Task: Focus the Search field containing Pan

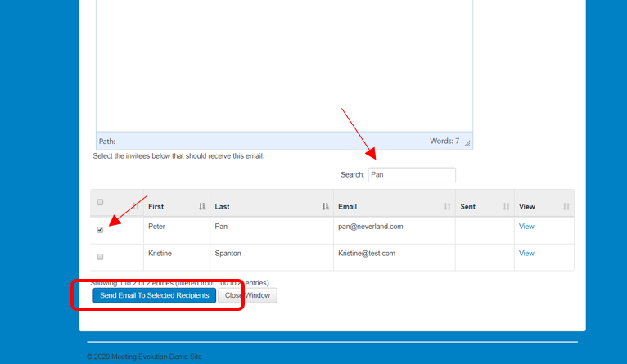Action: tap(411, 175)
